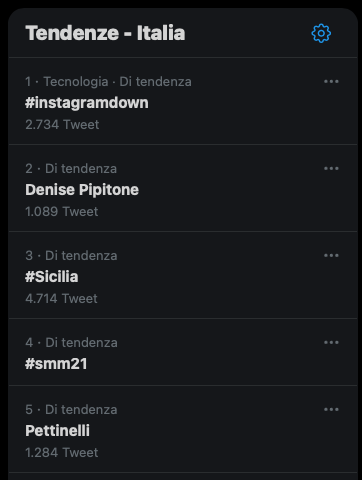Open the trends settings gear icon
The width and height of the screenshot is (362, 480).
pos(321,33)
